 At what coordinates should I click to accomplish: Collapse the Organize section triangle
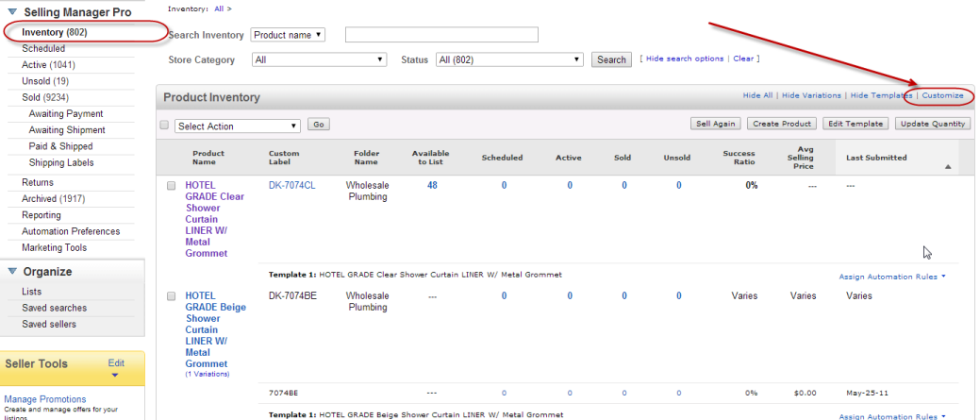coord(12,271)
